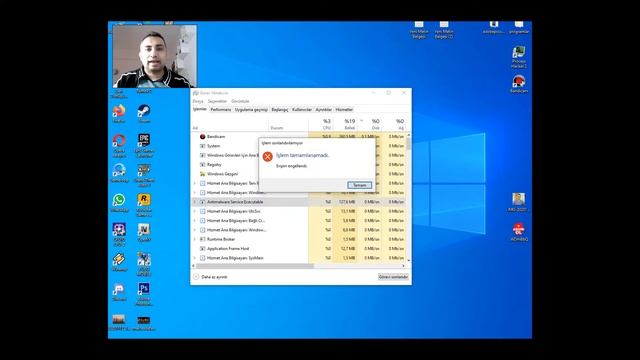The height and width of the screenshot is (360, 640).
Task: Click the İşlem tamamlanamadı message text
Action: click(302, 156)
